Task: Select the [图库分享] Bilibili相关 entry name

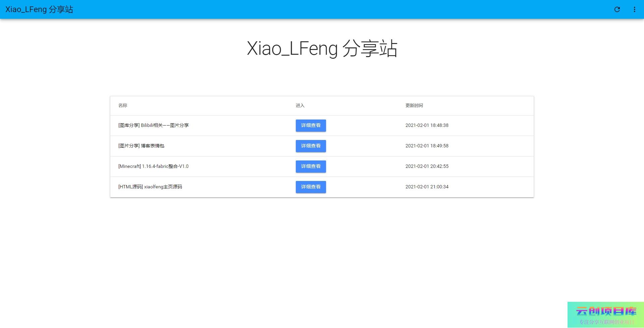Action: tap(153, 125)
